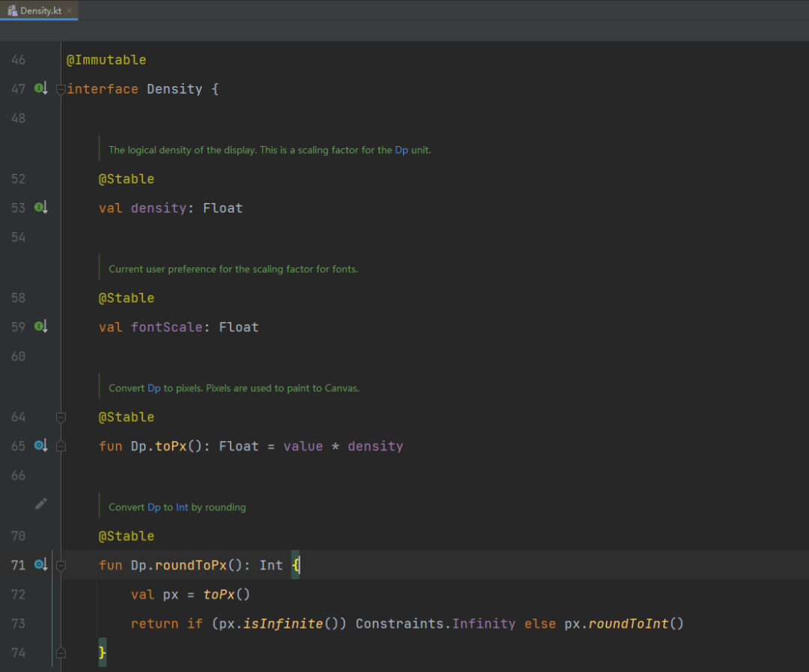
Task: Open the Int link in rounding doc comment
Action: (x=181, y=507)
